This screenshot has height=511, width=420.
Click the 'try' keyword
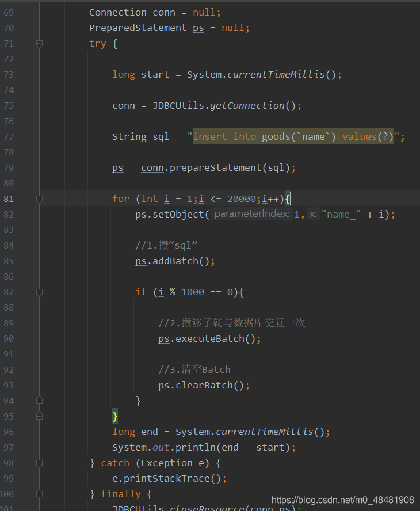point(98,44)
